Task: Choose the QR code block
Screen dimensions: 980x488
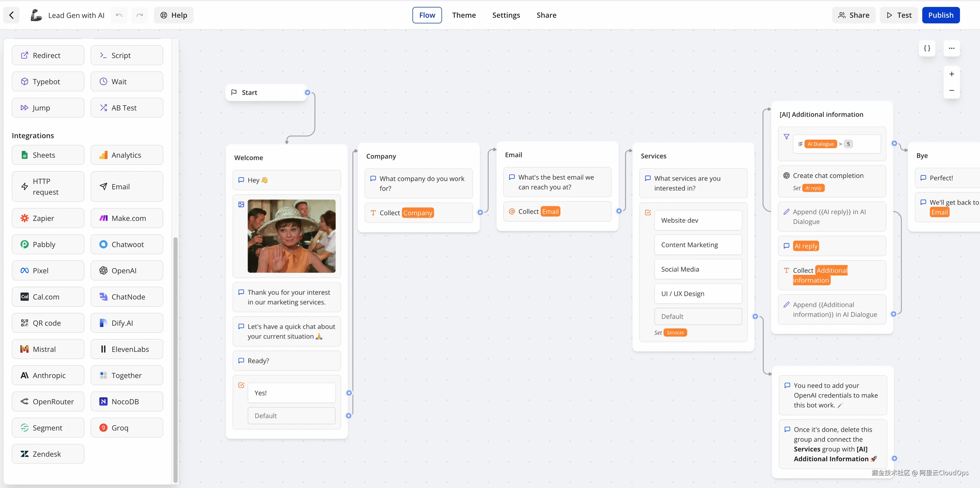Action: point(48,323)
